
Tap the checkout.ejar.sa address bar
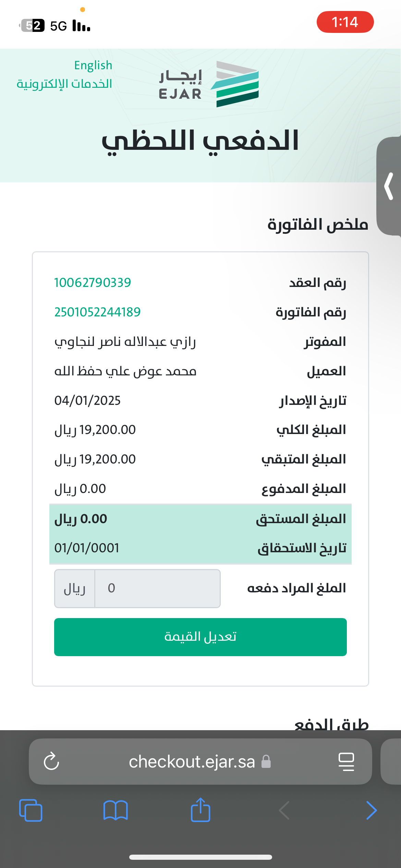click(192, 761)
